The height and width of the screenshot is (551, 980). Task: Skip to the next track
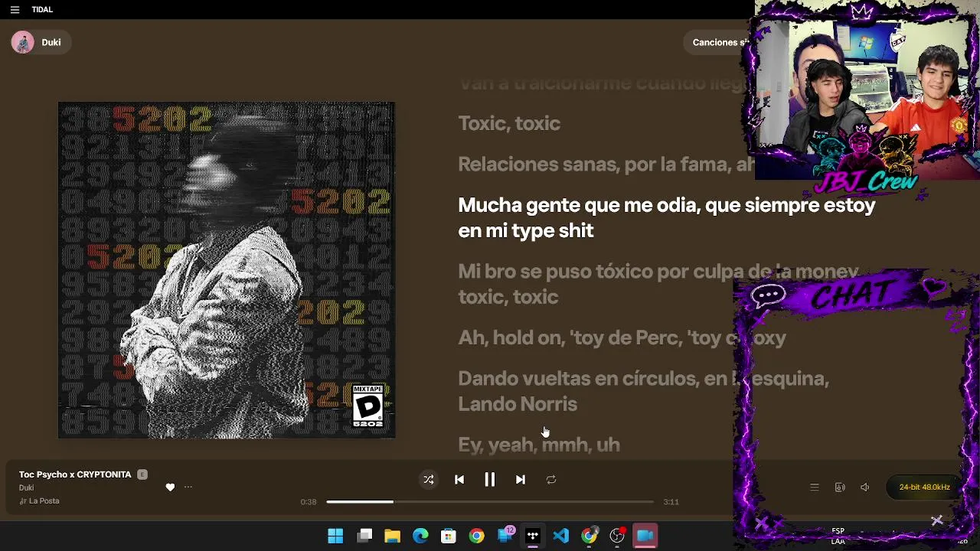[521, 480]
